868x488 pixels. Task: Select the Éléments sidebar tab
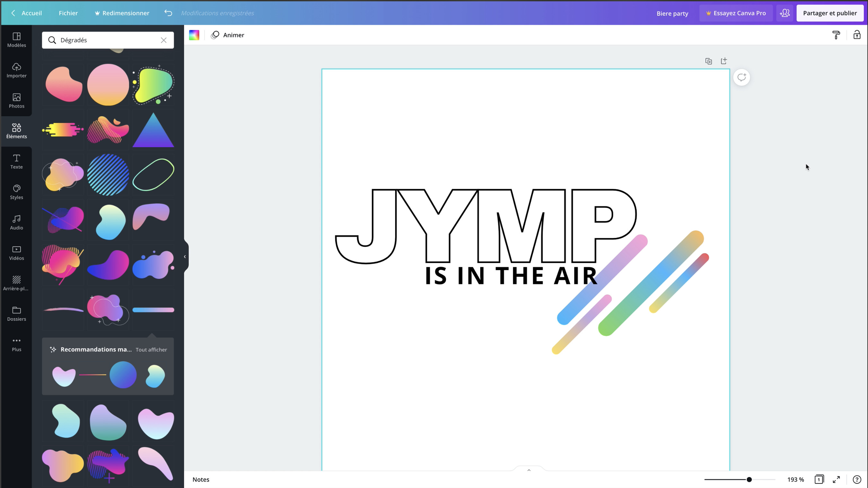coord(16,131)
